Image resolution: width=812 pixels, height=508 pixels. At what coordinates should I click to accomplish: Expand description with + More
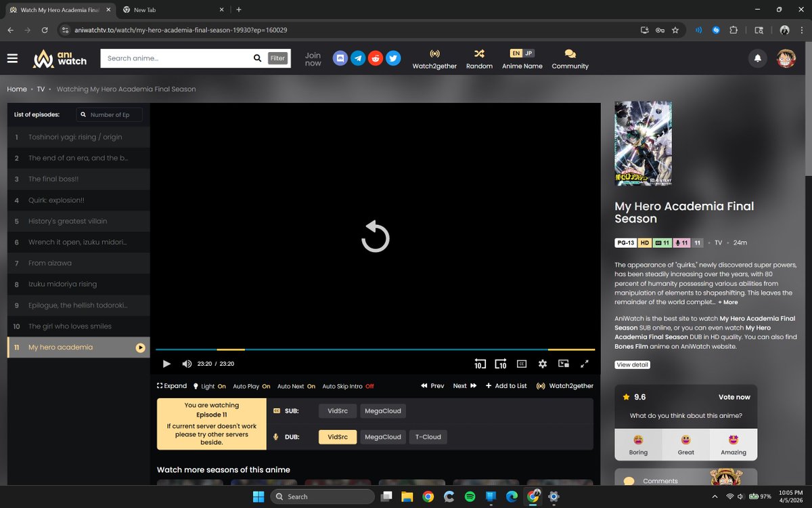tap(728, 302)
